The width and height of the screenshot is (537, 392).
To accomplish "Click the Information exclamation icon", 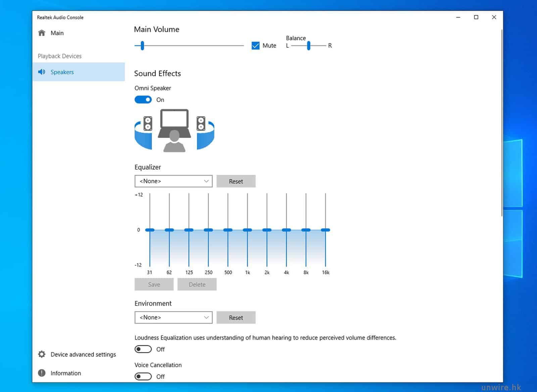I will (x=42, y=373).
